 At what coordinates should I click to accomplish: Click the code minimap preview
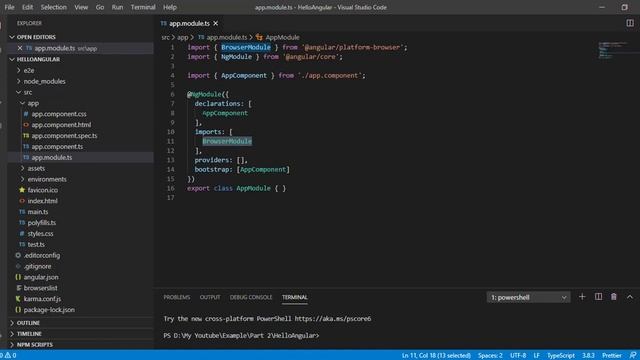point(612,50)
